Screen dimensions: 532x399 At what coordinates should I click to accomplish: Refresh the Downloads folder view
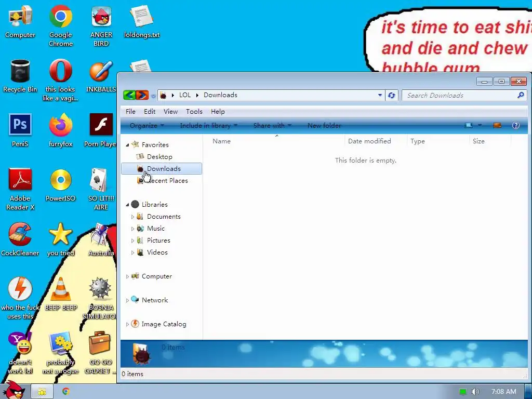coord(391,96)
